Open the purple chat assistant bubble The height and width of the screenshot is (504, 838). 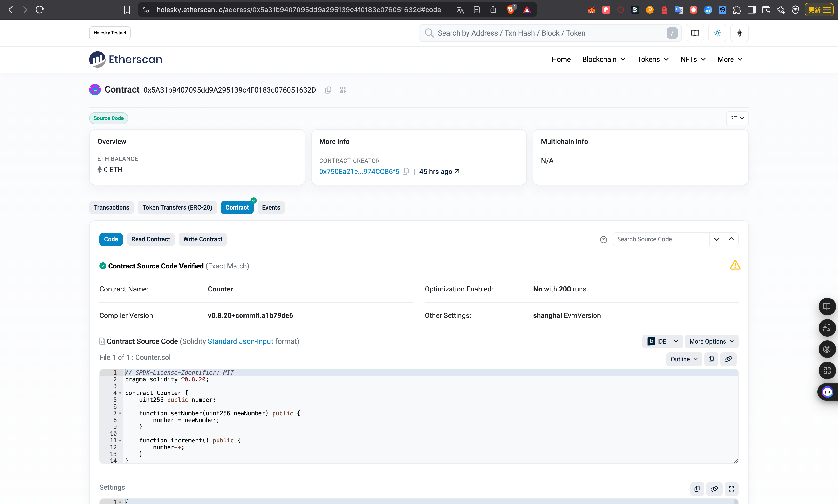[828, 392]
